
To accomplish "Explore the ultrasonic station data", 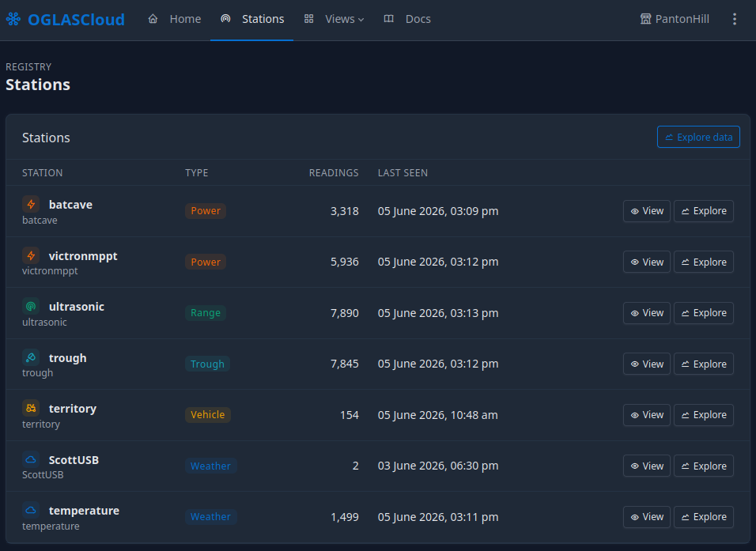I will click(704, 313).
